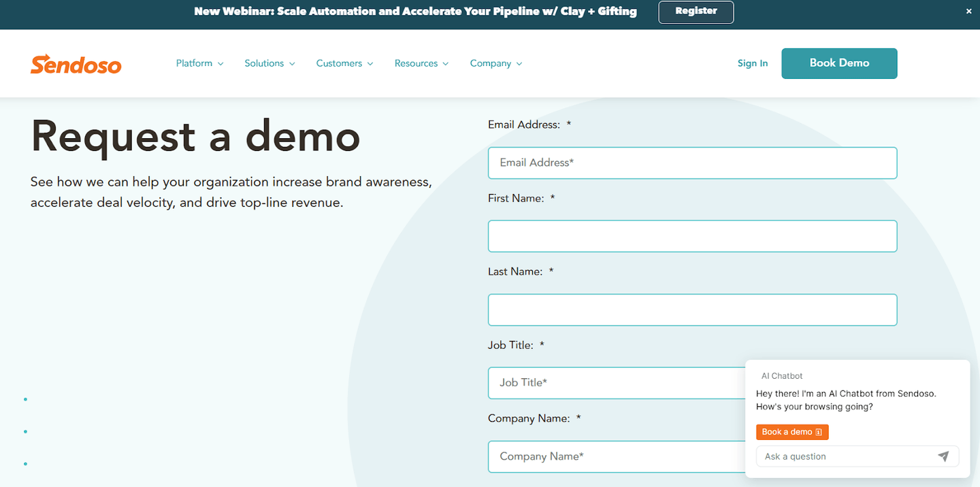Screen dimensions: 980x487
Task: Click the 'Job Title:' field label
Action: [516, 345]
